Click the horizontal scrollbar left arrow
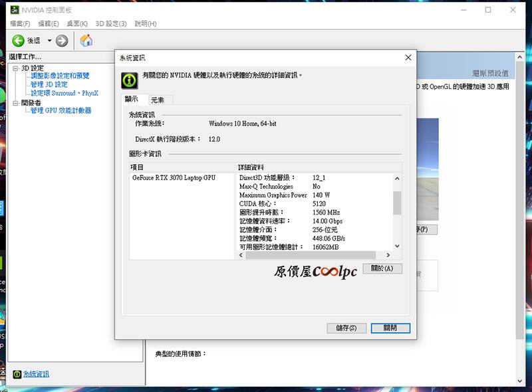The width and height of the screenshot is (532, 392). 241,255
